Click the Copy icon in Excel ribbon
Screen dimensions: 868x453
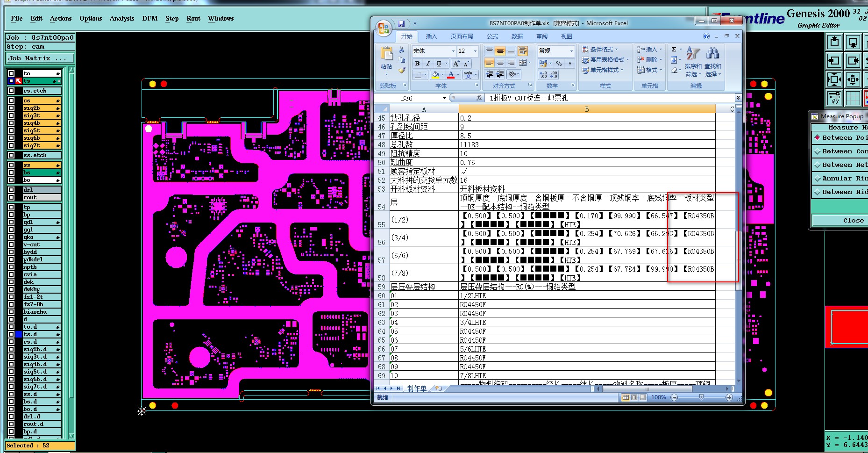point(402,60)
